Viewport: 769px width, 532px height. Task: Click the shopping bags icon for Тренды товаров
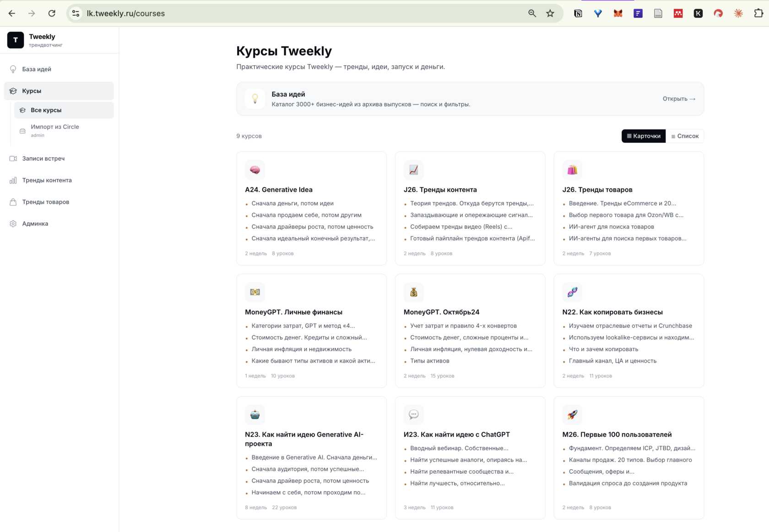572,170
